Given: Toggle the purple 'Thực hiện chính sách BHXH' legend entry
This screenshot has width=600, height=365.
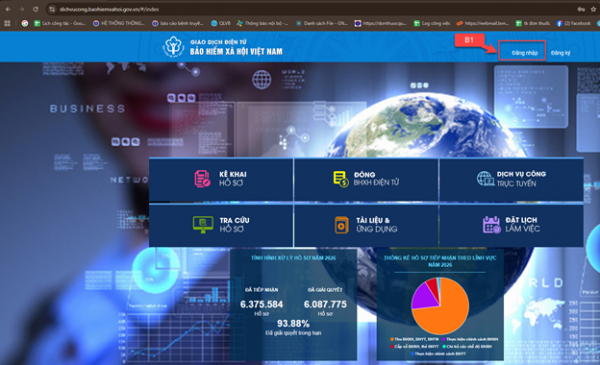Looking at the screenshot, I should click(470, 339).
